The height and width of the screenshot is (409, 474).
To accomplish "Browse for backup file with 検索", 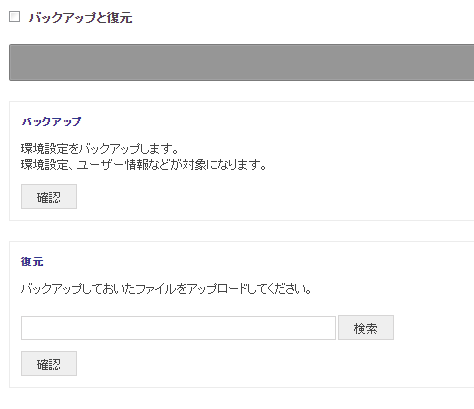I will 366,328.
